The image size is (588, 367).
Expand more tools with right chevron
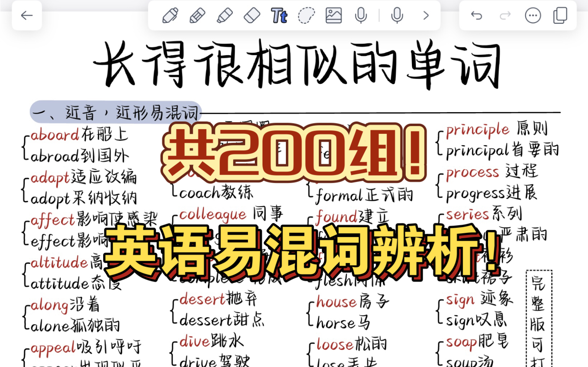tap(426, 16)
